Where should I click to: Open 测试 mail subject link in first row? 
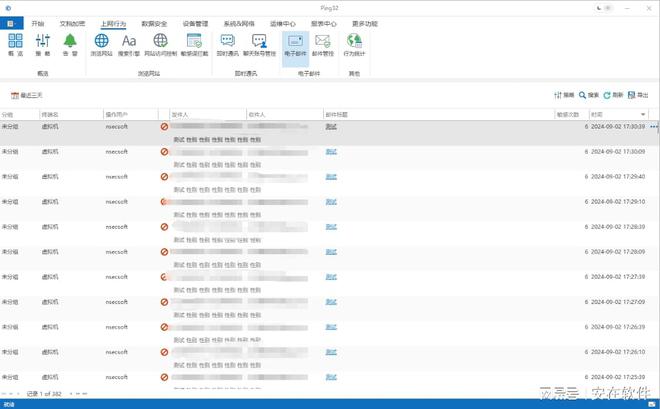tap(331, 127)
